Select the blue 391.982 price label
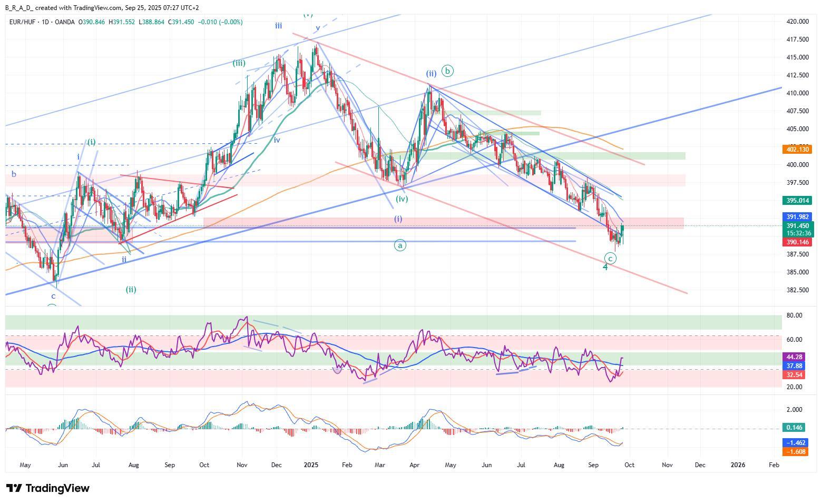 tap(797, 217)
